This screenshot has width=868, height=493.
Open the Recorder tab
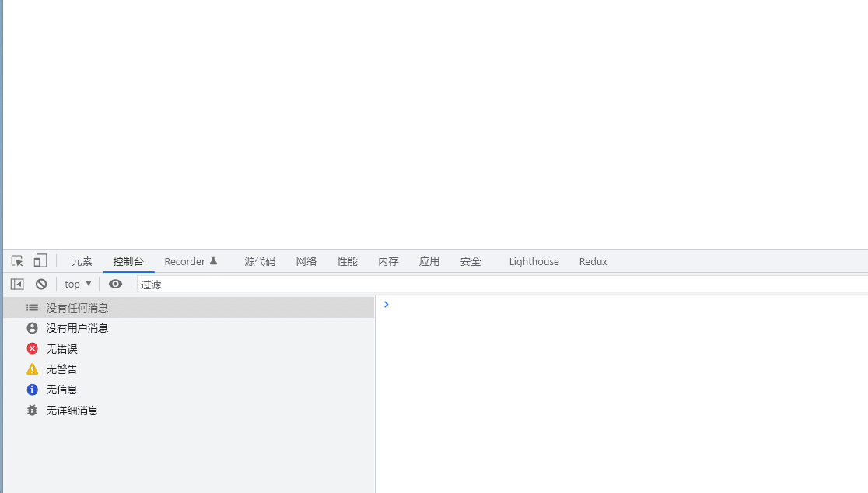pyautogui.click(x=191, y=262)
